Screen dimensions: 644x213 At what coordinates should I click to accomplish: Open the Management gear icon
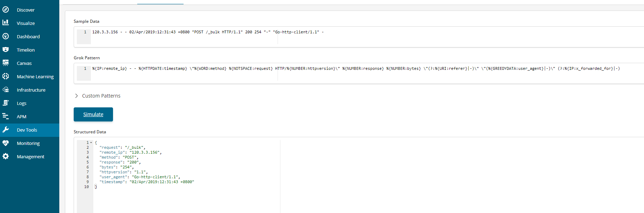click(6, 156)
